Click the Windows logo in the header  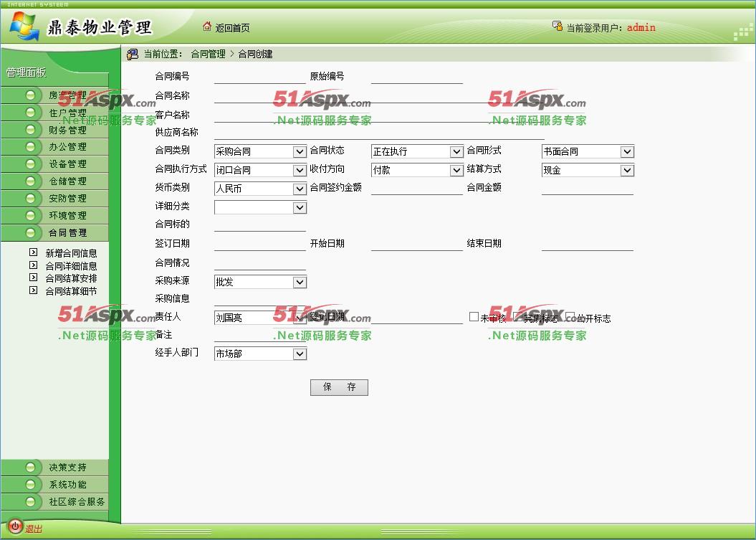24,26
